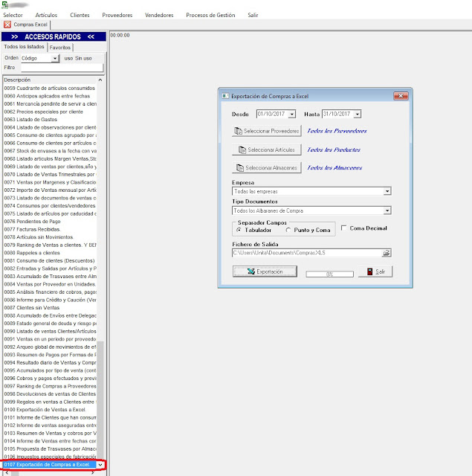
Task: Click the horizontal scrollbar left arrow below list
Action: click(x=7, y=473)
